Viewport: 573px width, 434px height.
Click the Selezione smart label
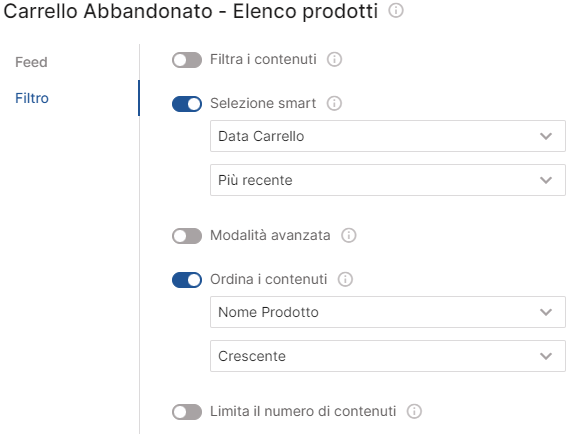pyautogui.click(x=263, y=103)
